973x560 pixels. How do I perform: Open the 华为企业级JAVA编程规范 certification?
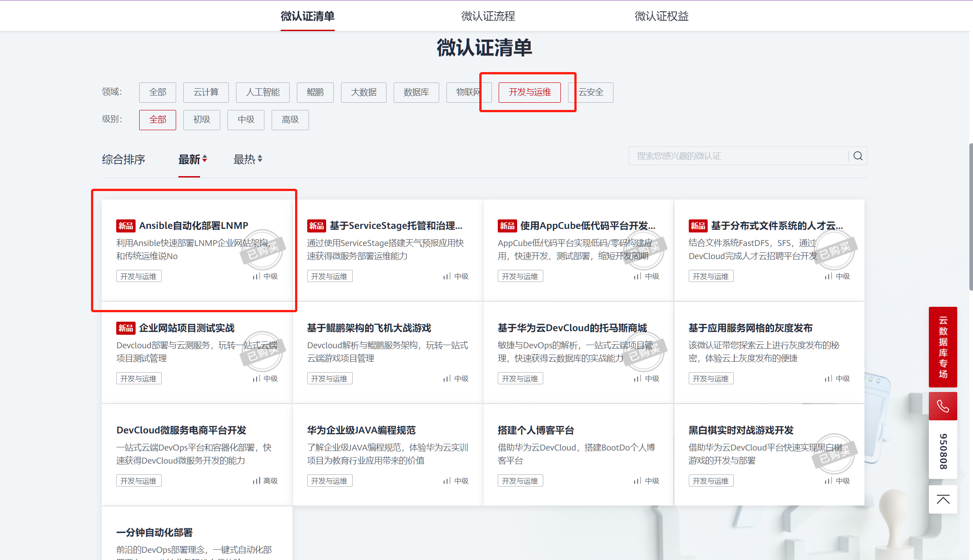(x=361, y=430)
